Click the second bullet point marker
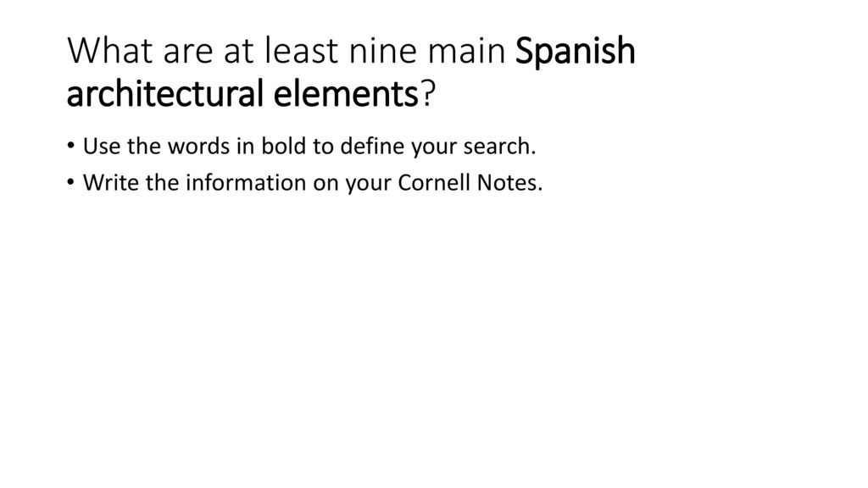 [x=70, y=182]
